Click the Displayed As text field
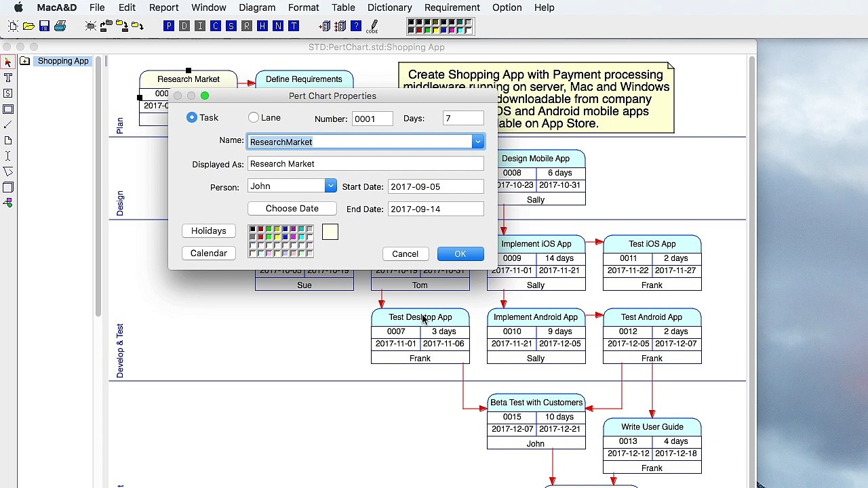This screenshot has height=488, width=868. point(366,164)
